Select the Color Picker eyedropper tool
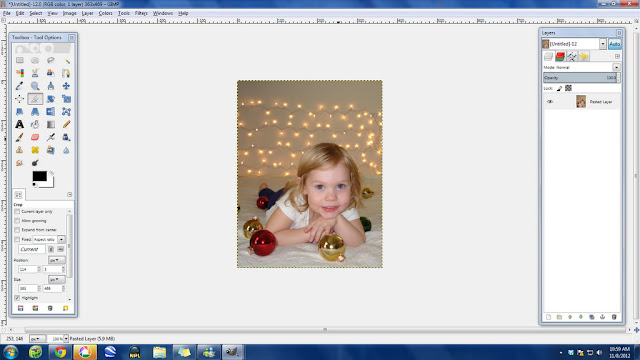 [20, 86]
